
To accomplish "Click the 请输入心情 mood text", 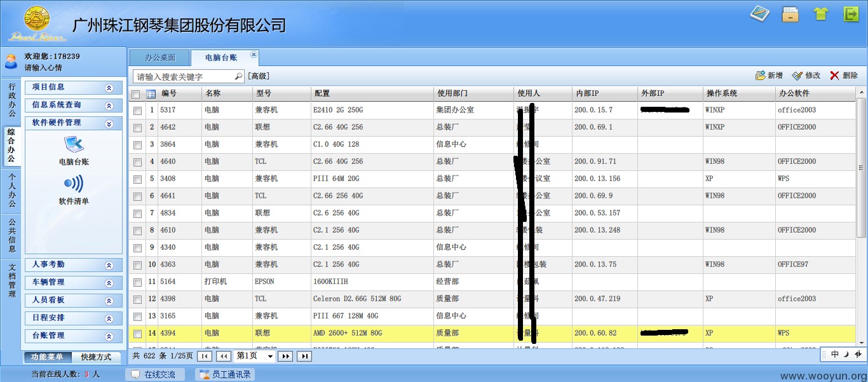I will tap(43, 67).
